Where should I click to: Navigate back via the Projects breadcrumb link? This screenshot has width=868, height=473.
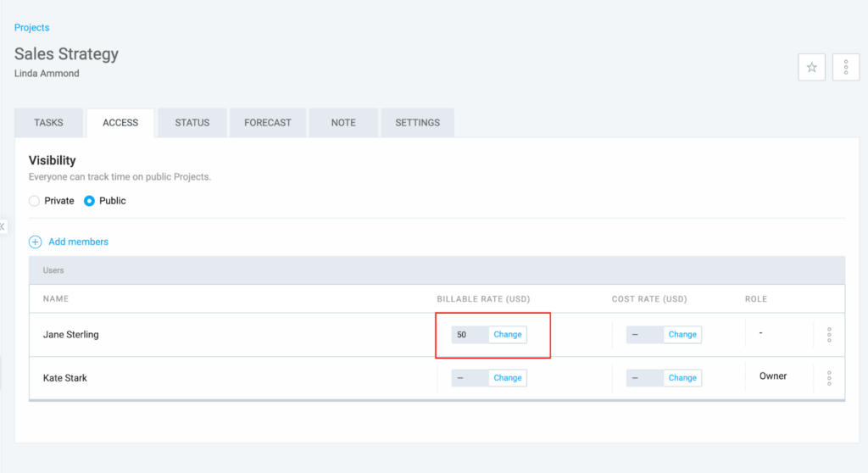32,28
